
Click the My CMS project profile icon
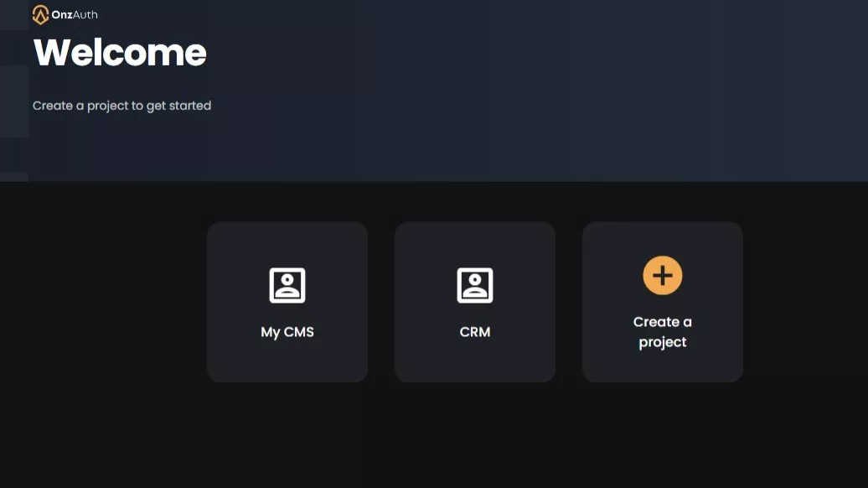point(287,285)
